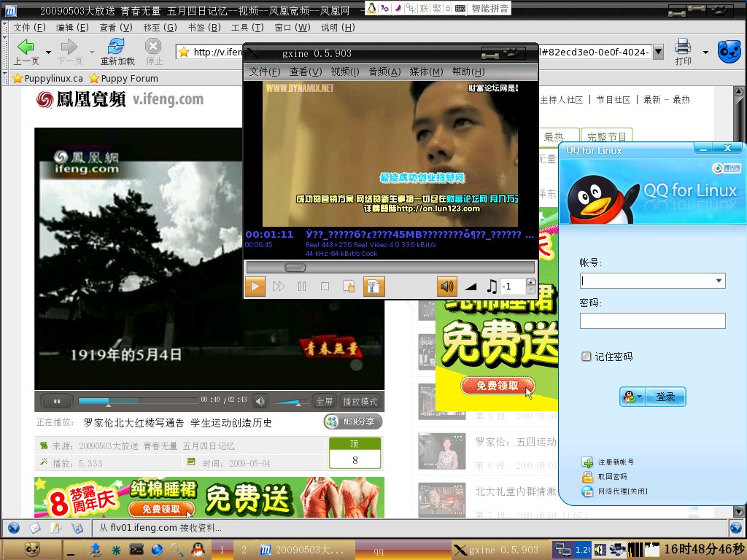Image resolution: width=747 pixels, height=560 pixels.
Task: Open back button history dropdown arrow
Action: (48, 52)
